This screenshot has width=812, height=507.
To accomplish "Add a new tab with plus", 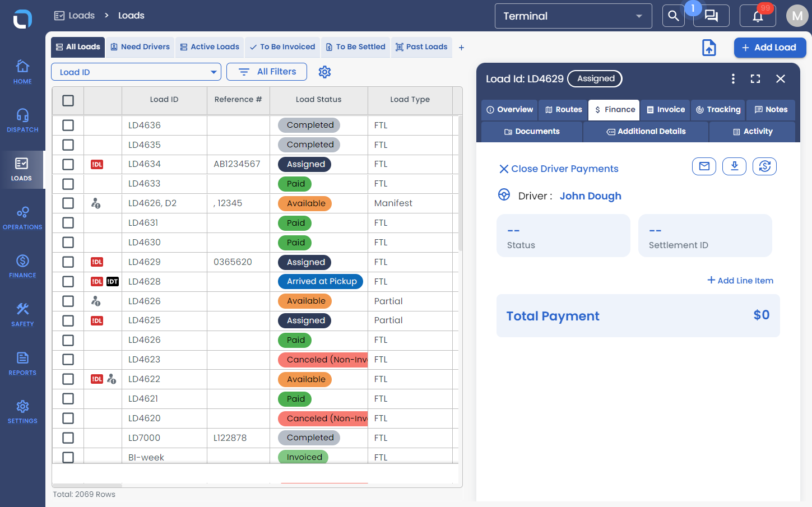I will coord(461,48).
